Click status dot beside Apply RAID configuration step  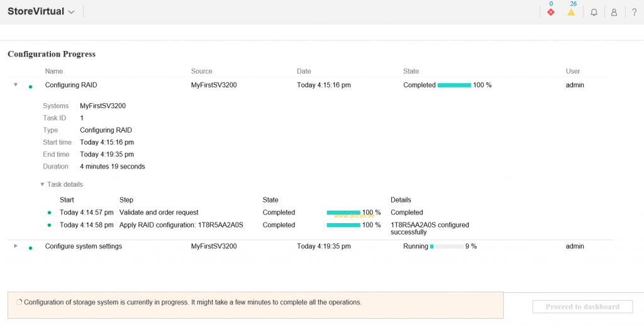click(49, 225)
